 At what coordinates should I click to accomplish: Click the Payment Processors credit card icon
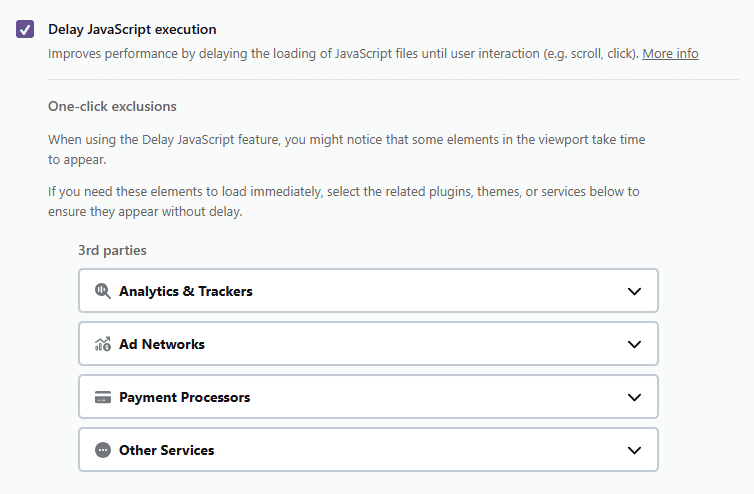(103, 397)
